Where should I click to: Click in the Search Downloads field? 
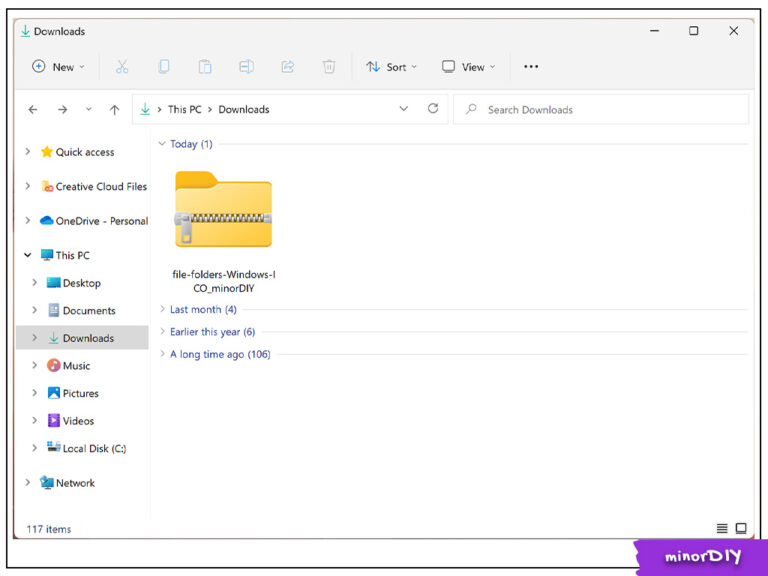click(601, 109)
